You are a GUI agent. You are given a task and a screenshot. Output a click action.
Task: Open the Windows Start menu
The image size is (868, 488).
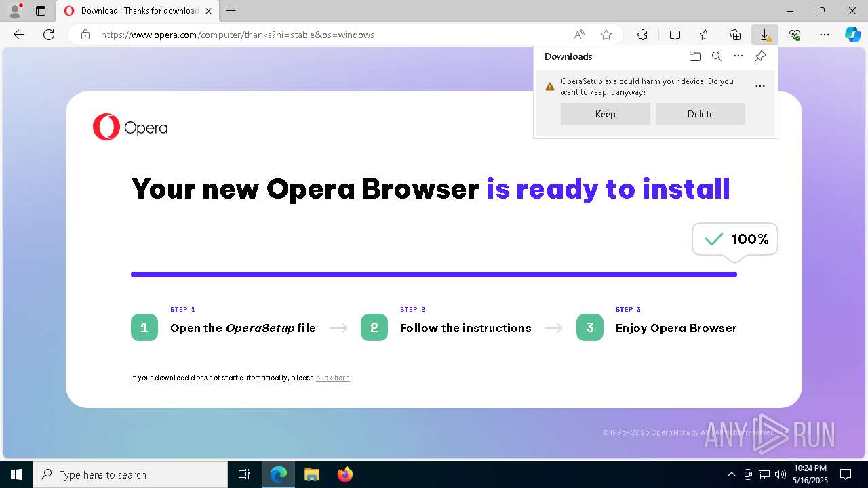16,474
